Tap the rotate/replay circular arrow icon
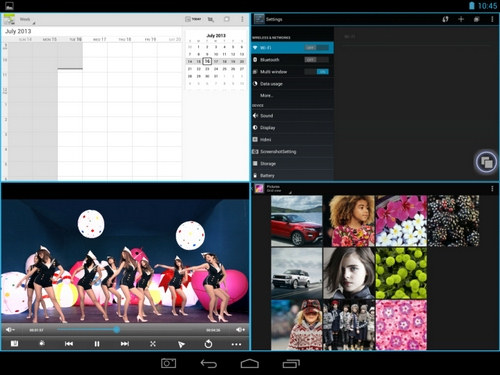 [208, 344]
